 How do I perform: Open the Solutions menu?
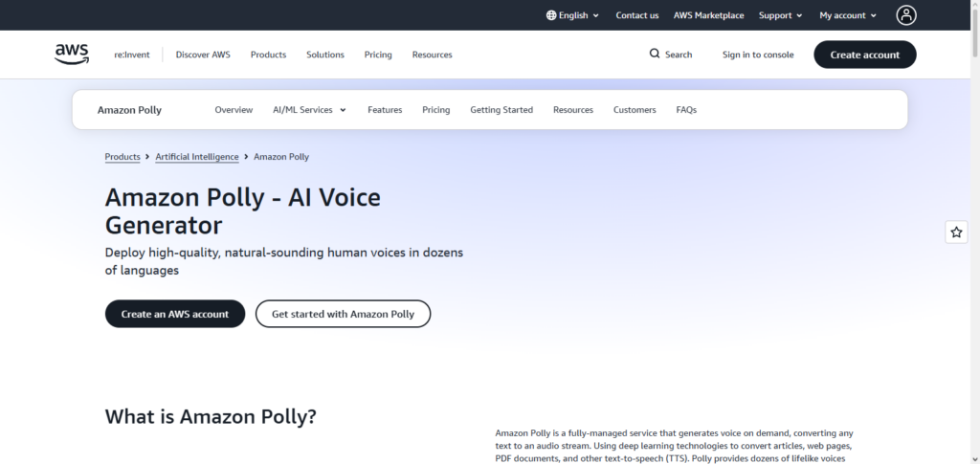coord(325,55)
